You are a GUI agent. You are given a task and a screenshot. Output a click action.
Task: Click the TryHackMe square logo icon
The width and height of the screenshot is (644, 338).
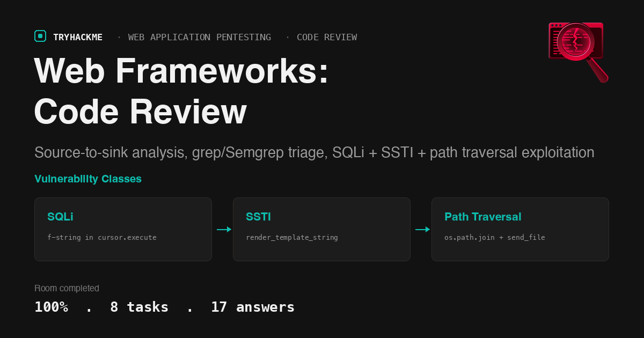click(x=40, y=36)
